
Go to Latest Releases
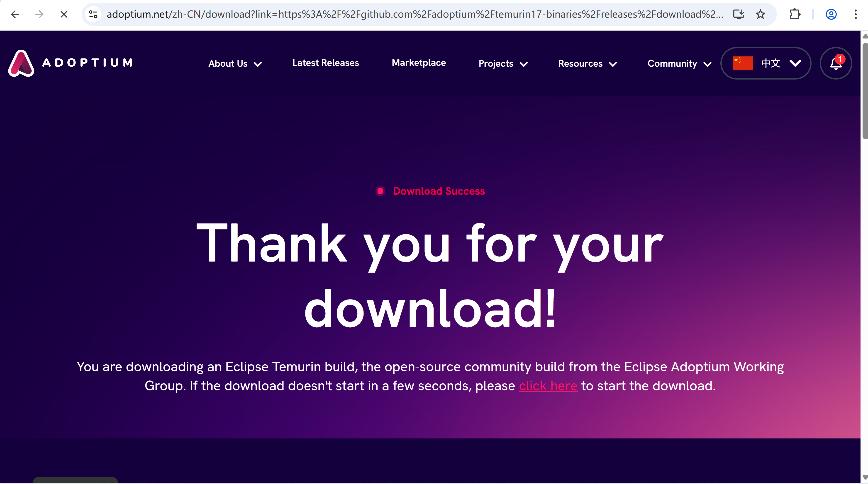pos(326,63)
